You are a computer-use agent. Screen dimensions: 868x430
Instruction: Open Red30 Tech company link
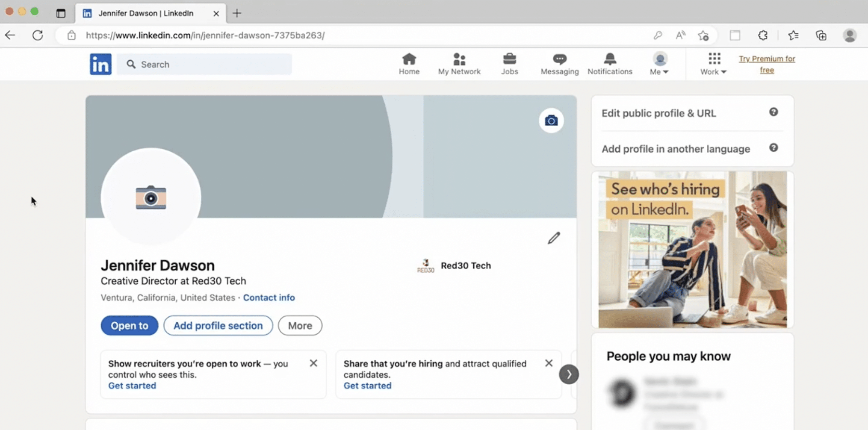pyautogui.click(x=454, y=265)
